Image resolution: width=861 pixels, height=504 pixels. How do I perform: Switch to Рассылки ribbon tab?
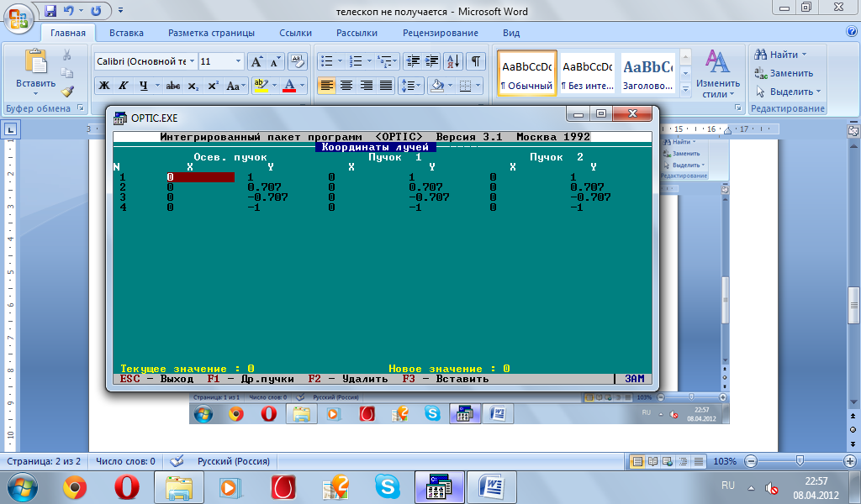click(x=357, y=33)
